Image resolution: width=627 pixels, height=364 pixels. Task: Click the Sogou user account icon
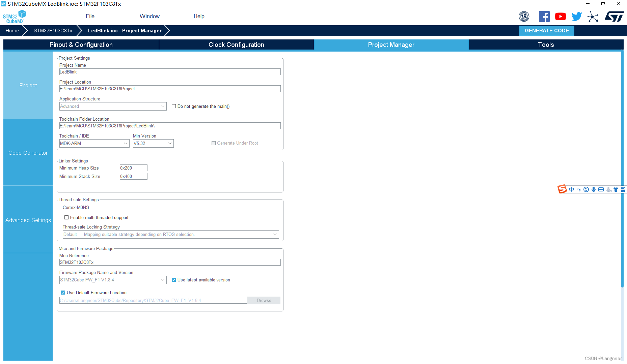tap(609, 190)
